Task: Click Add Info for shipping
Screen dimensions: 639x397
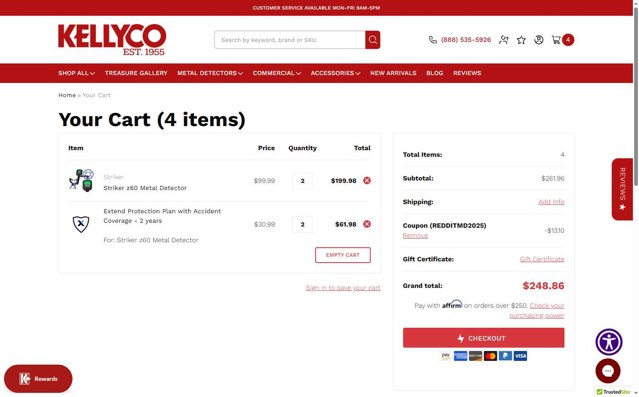Action: point(551,202)
